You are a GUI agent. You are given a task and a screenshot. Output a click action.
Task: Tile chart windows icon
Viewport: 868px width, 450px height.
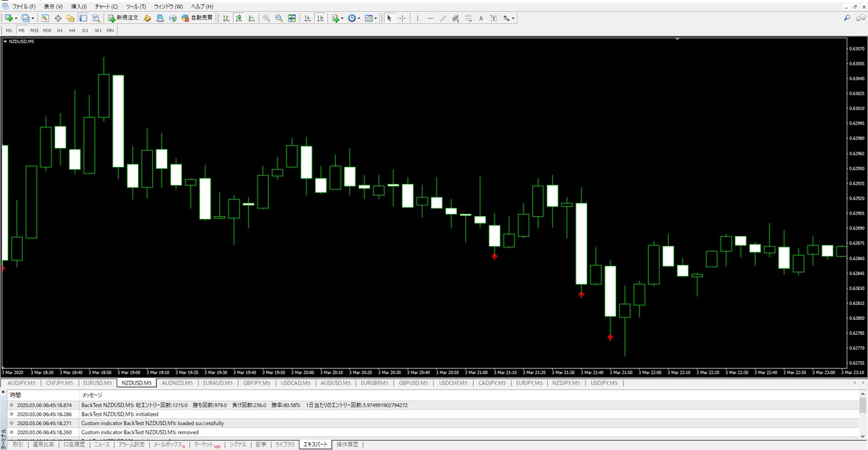point(292,18)
